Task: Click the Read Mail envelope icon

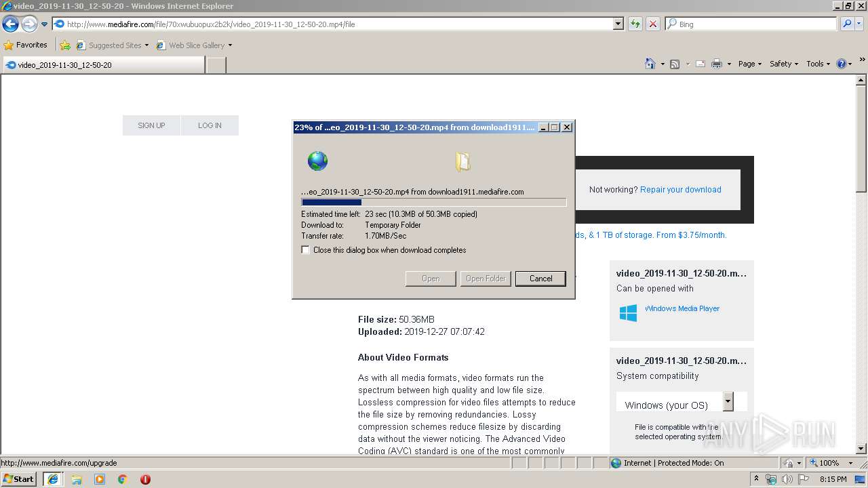Action: tap(700, 64)
